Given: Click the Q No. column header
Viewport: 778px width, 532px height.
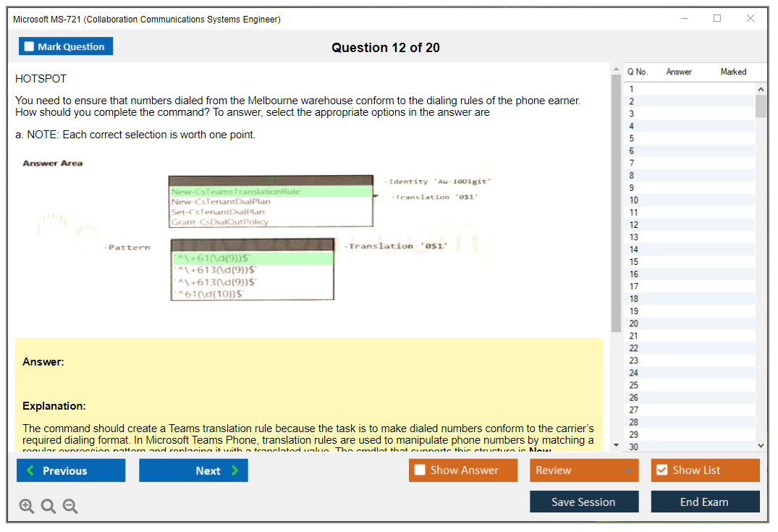Looking at the screenshot, I should click(638, 72).
